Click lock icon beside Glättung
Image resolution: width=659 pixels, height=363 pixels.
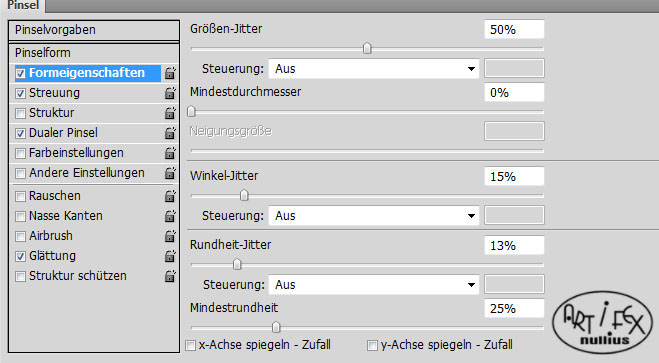coord(170,256)
